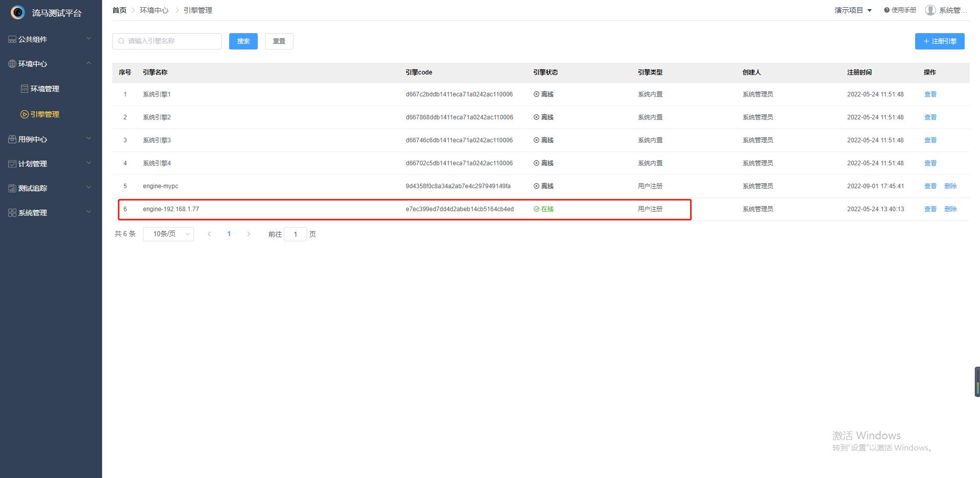The width and height of the screenshot is (980, 478).
Task: Click the 系统管理 grid icon
Action: coord(12,213)
